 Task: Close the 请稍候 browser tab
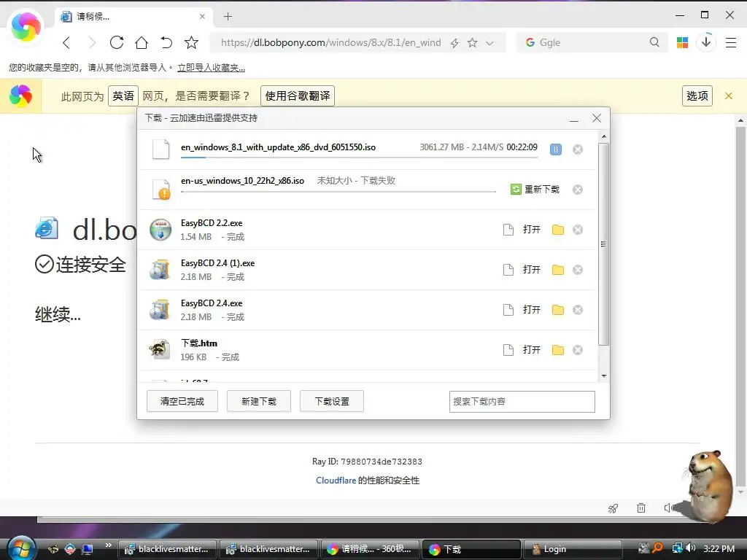coord(202,16)
